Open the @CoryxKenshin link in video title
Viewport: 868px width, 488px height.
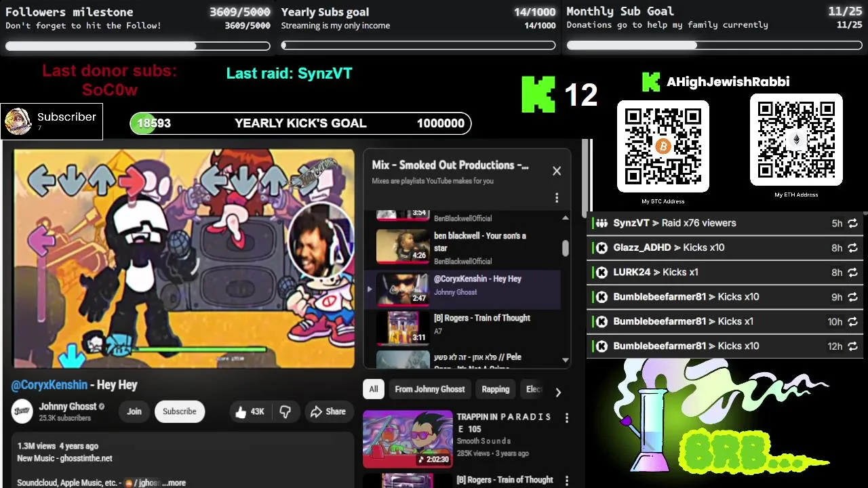pyautogui.click(x=50, y=385)
